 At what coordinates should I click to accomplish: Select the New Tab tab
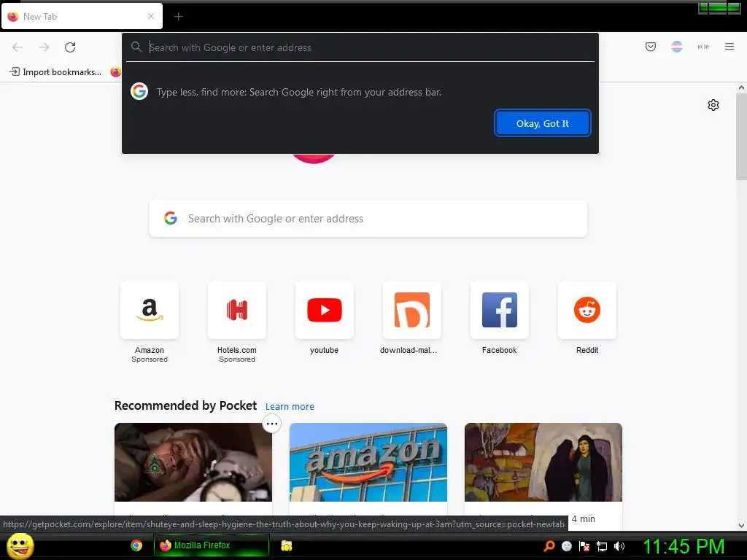(82, 16)
